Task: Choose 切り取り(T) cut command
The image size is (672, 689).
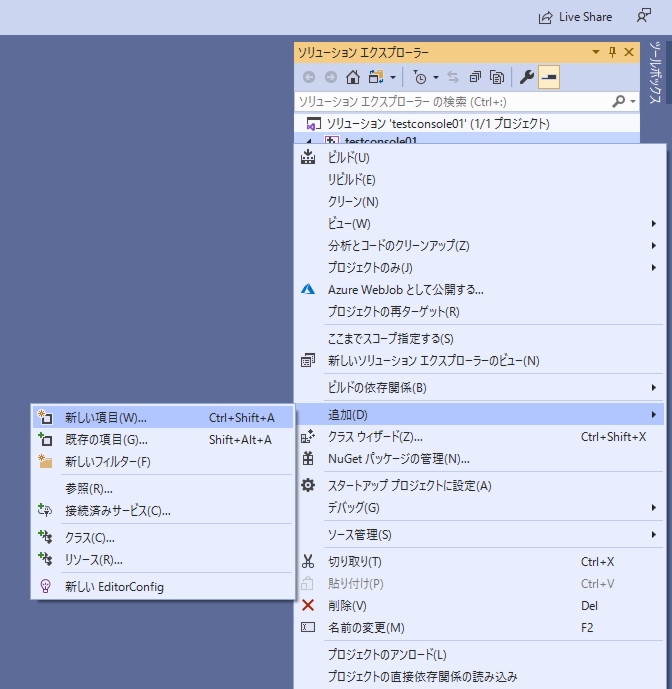Action: (x=479, y=562)
